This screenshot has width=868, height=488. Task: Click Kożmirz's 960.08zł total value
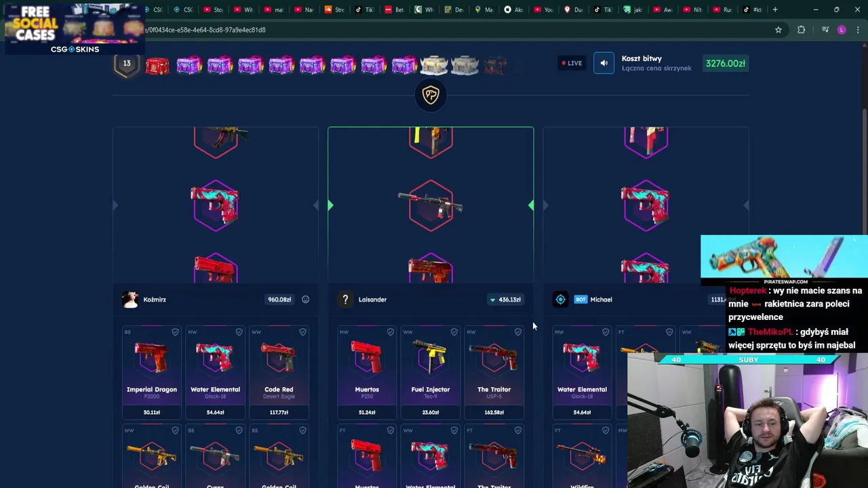[279, 300]
